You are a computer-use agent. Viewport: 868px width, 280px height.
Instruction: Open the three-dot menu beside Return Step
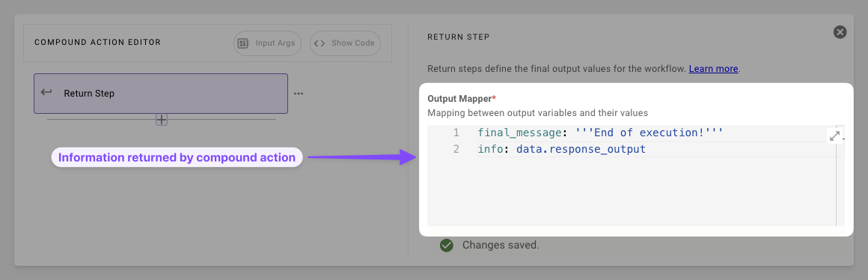[299, 94]
